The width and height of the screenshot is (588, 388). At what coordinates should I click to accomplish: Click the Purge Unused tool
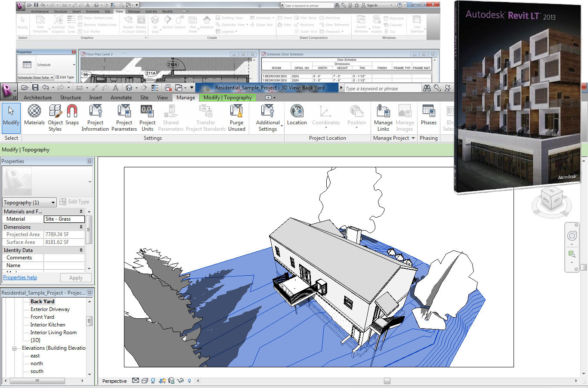tap(236, 118)
